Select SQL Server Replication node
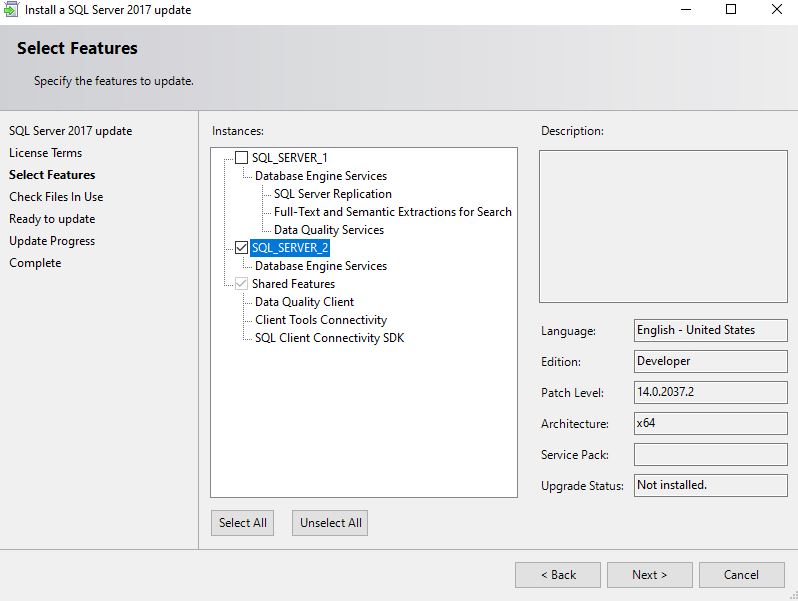The height and width of the screenshot is (601, 798). (333, 194)
